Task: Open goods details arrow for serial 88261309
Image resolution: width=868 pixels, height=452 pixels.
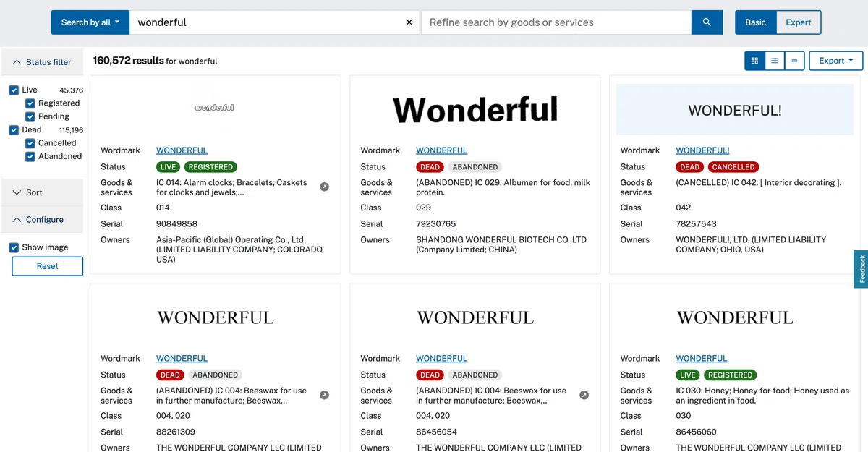Action: click(x=325, y=395)
